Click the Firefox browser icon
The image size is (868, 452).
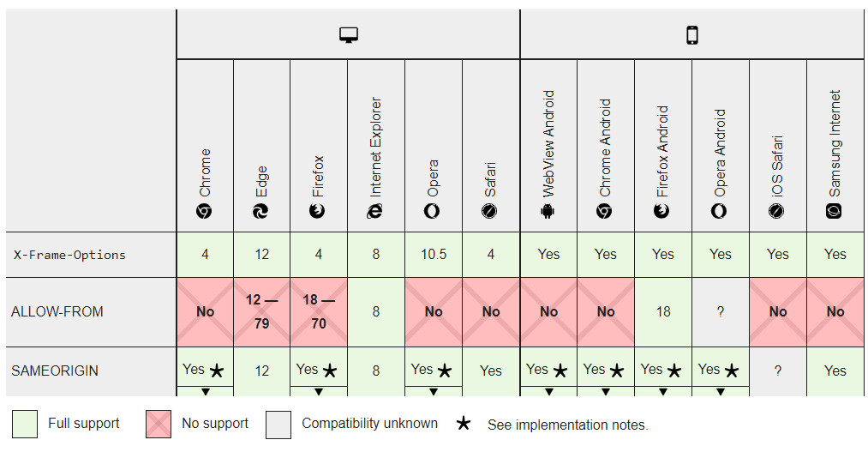pyautogui.click(x=319, y=211)
